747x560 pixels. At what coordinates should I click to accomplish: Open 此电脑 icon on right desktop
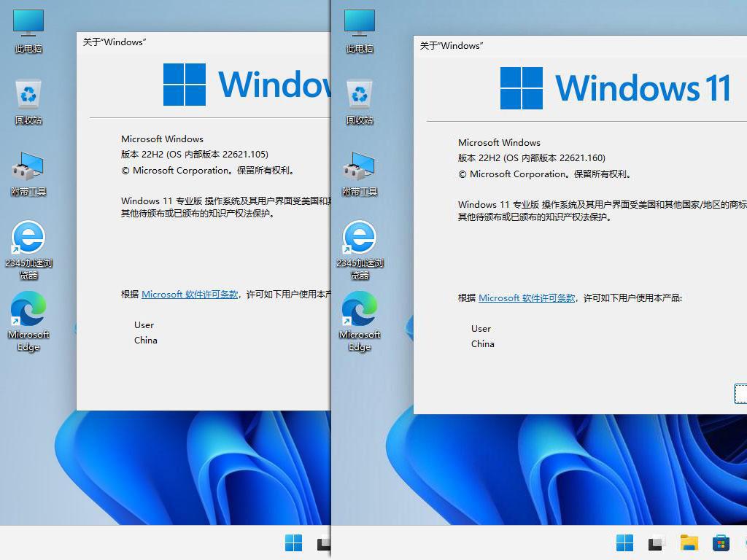pyautogui.click(x=359, y=31)
